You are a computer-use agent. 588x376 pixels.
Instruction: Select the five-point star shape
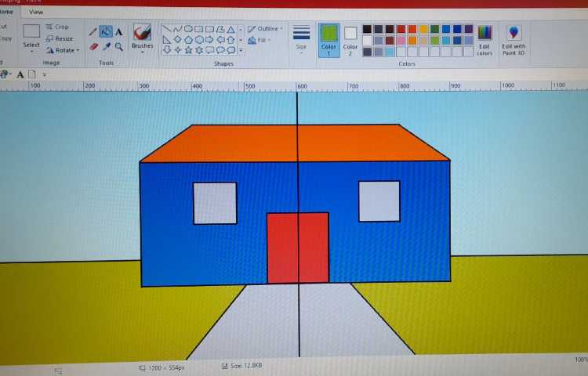coord(188,50)
